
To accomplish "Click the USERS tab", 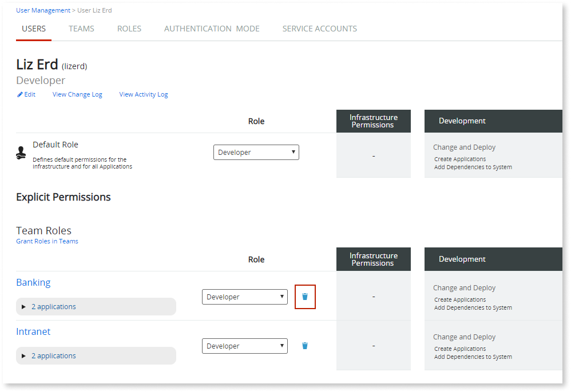I will pyautogui.click(x=33, y=29).
